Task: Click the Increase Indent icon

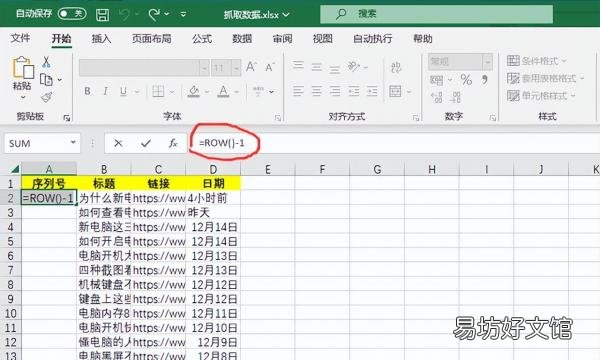Action: pos(372,91)
